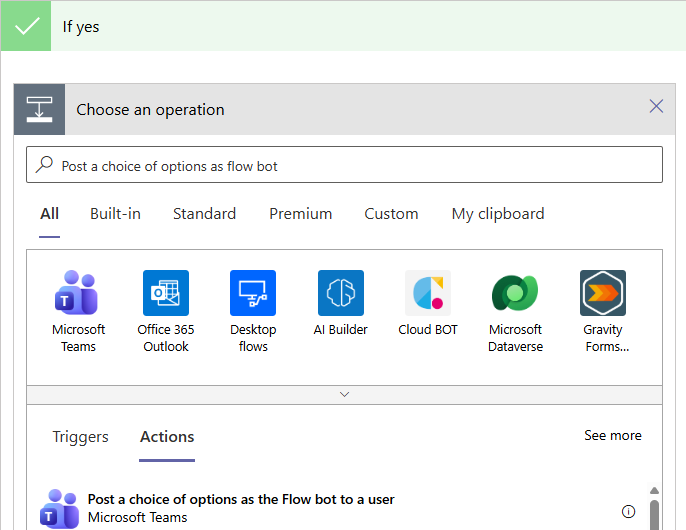Screen dimensions: 686x530
Task: Select Post a choice of options action
Action: click(x=241, y=500)
